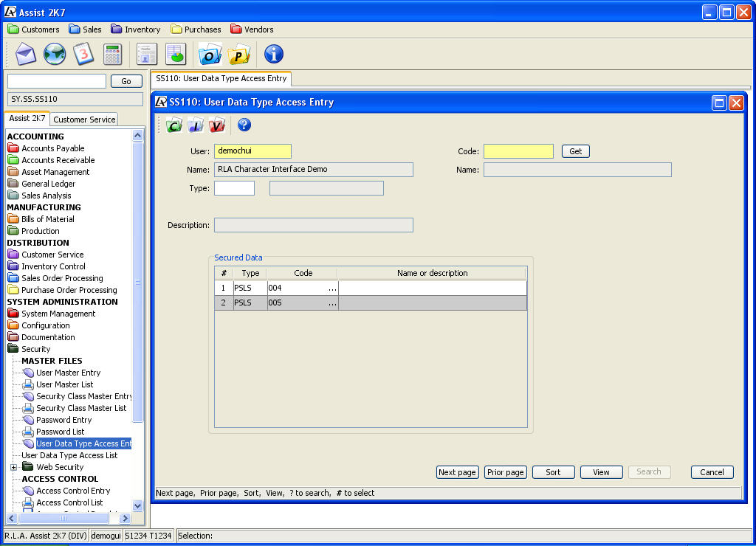Open the Production folder
Screen dimensions: 756x546
(34, 231)
